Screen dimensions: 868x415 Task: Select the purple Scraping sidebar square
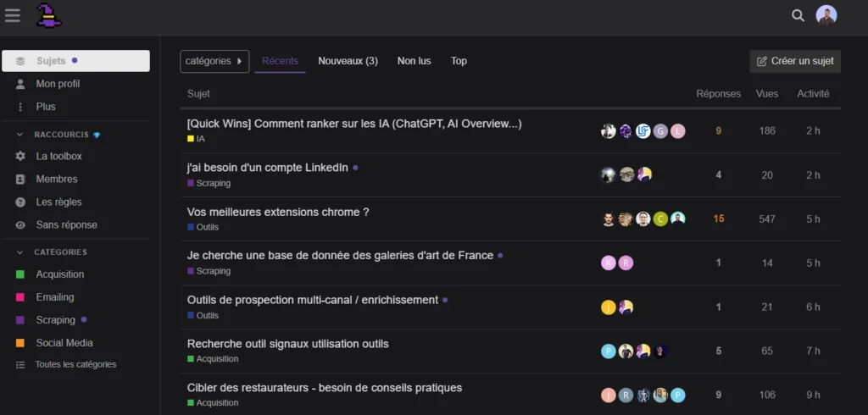point(20,320)
